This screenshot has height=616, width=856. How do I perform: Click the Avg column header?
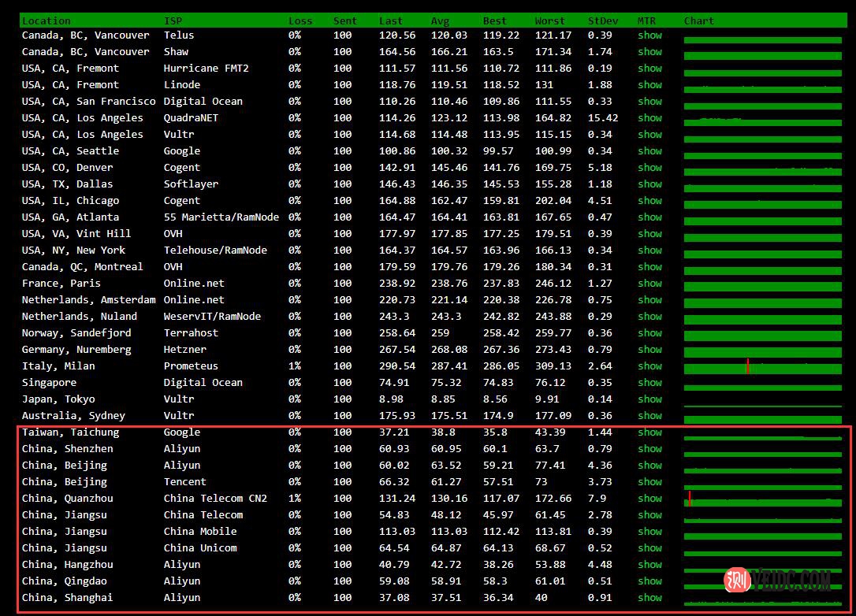click(x=440, y=21)
